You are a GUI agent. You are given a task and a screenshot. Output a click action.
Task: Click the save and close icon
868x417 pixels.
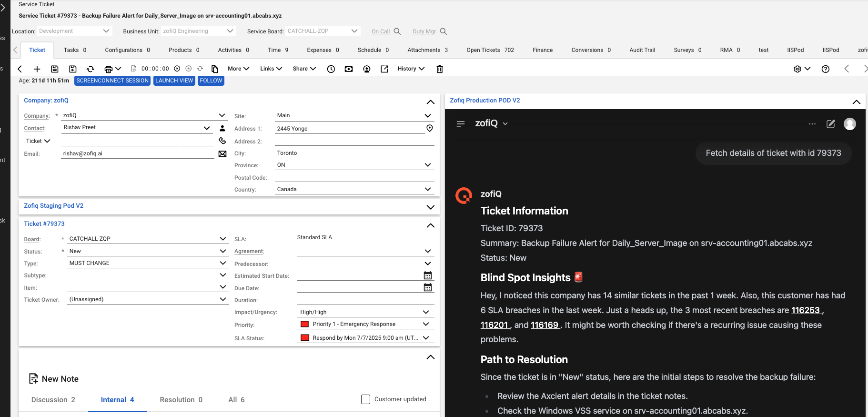tap(73, 69)
